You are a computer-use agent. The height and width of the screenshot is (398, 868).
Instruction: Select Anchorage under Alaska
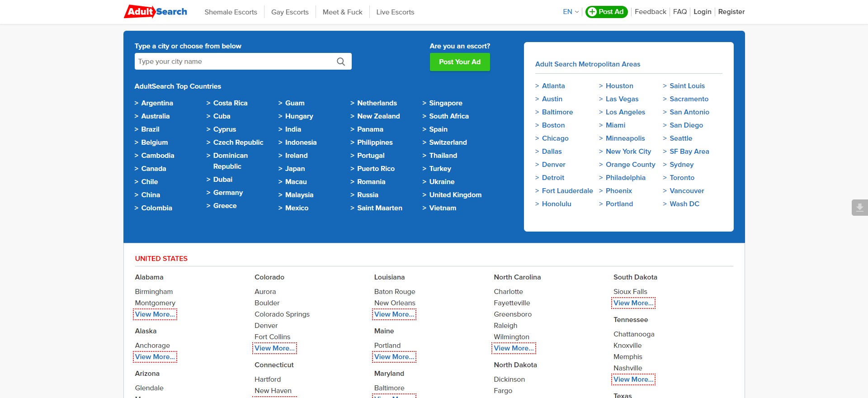point(152,346)
